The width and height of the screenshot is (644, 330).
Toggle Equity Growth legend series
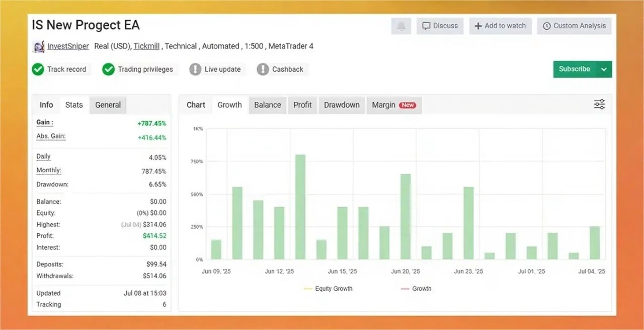click(x=329, y=289)
